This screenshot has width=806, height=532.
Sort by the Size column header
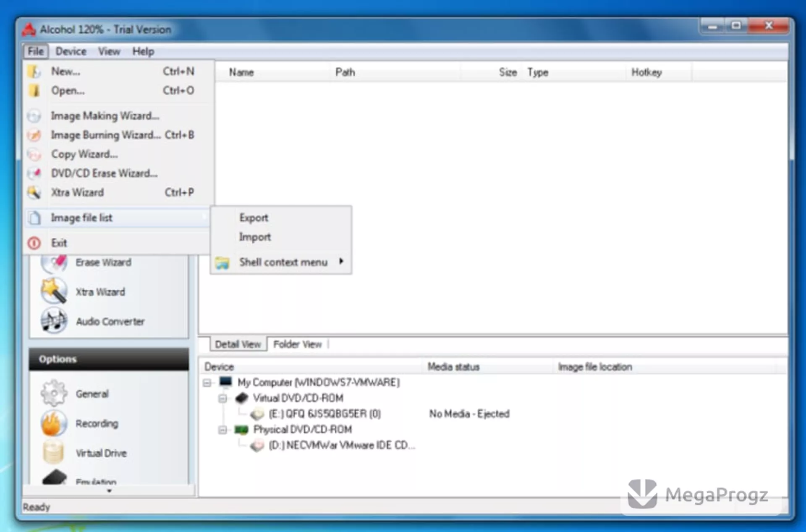coord(491,72)
